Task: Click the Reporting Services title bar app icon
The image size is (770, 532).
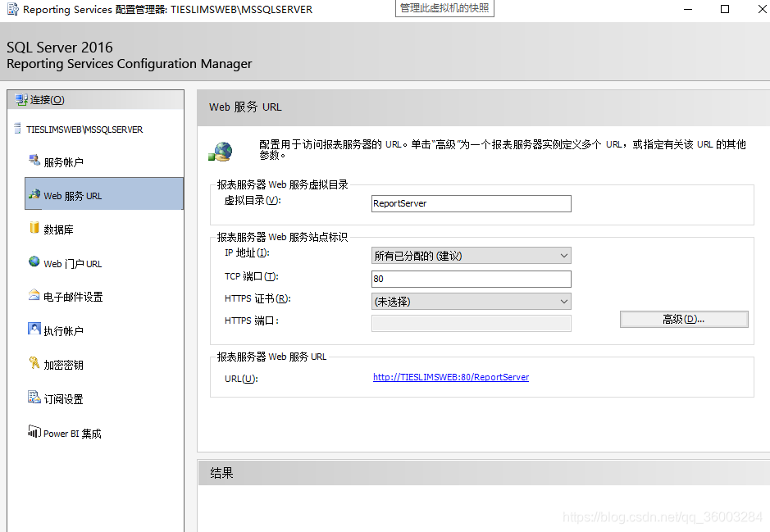Action: (x=13, y=9)
